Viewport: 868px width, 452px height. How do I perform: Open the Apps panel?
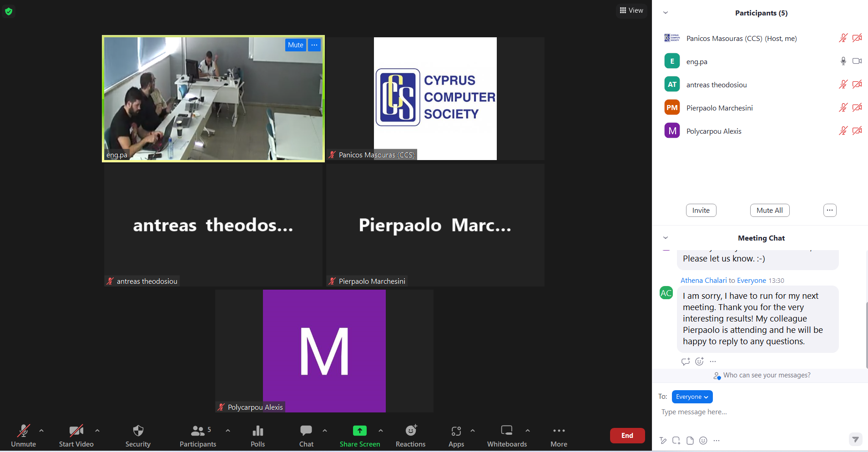pos(456,436)
